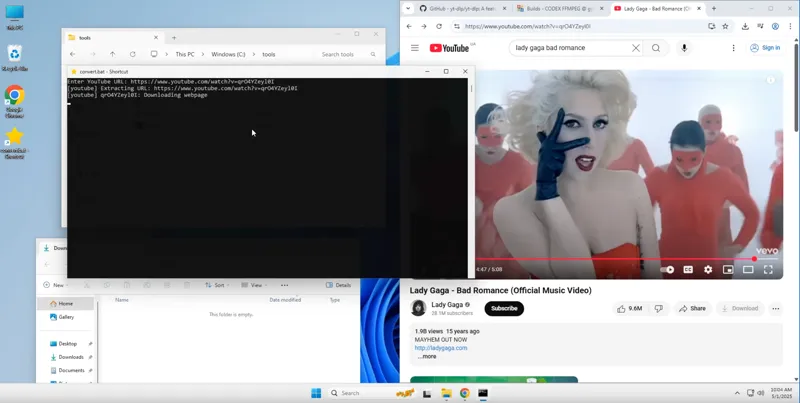The image size is (800, 403).
Task: Go back in Chrome
Action: tap(409, 26)
